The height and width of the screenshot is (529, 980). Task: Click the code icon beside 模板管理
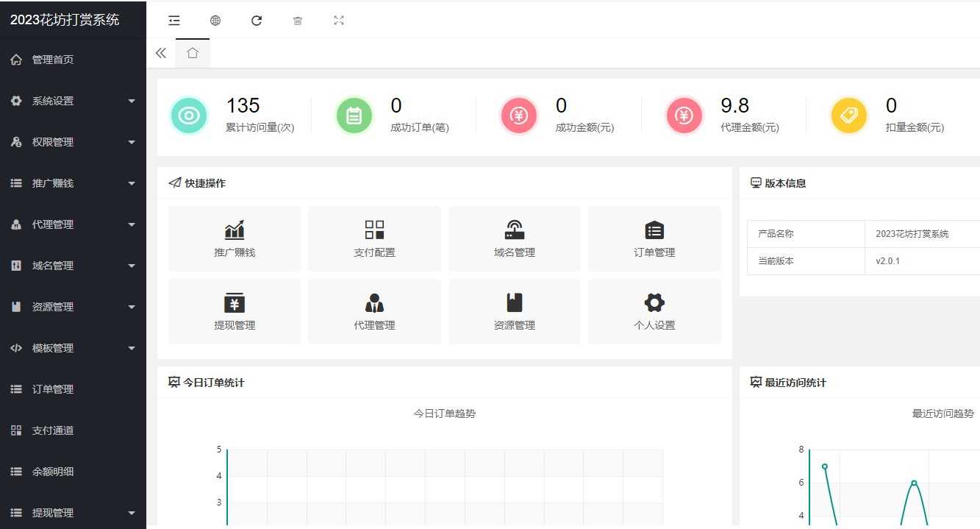click(16, 348)
